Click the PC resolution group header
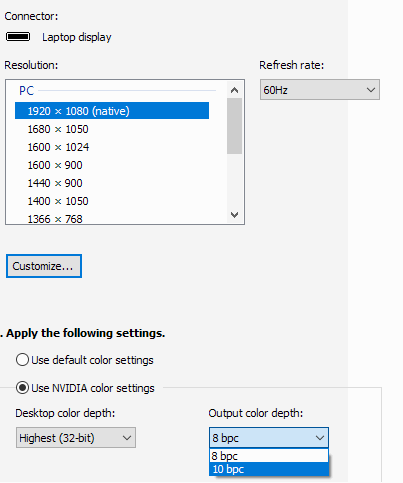Viewport: 403px width, 483px height. pos(26,91)
